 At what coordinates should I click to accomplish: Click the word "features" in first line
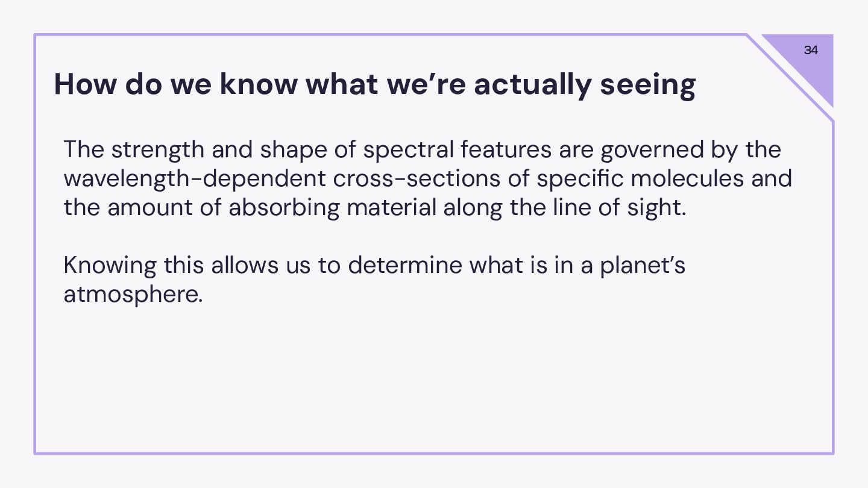[x=506, y=149]
